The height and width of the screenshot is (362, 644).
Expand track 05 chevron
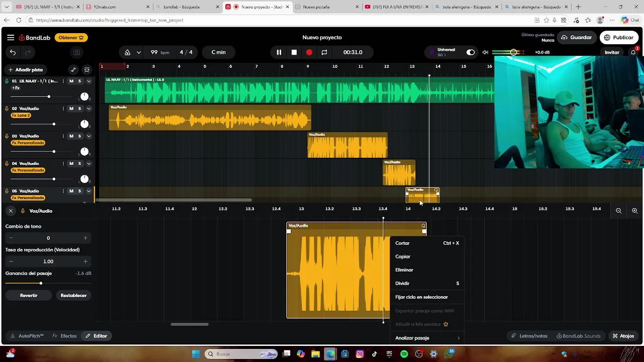(x=89, y=191)
